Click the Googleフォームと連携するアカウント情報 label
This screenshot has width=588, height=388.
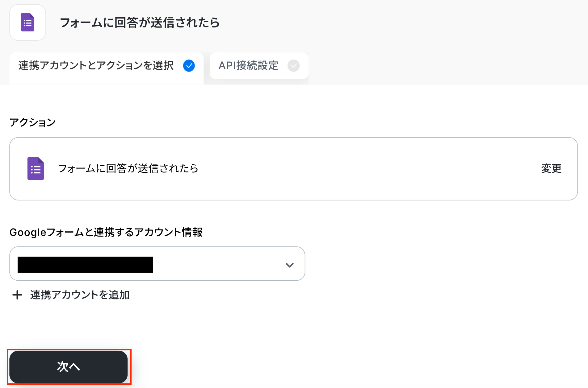point(106,232)
